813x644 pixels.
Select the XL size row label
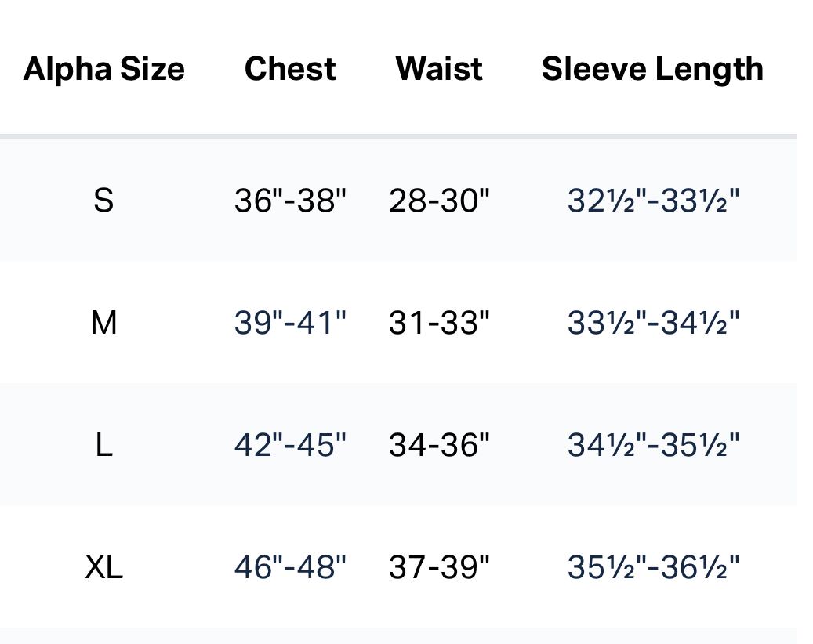103,567
